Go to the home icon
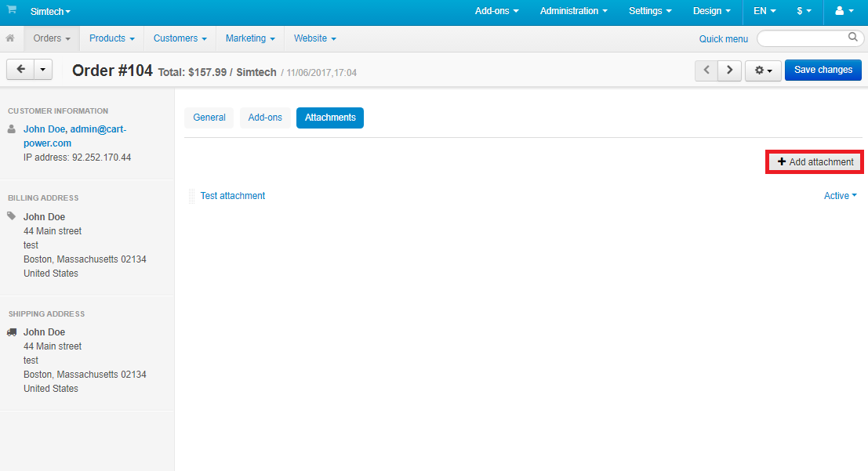This screenshot has width=868, height=471. click(x=11, y=38)
